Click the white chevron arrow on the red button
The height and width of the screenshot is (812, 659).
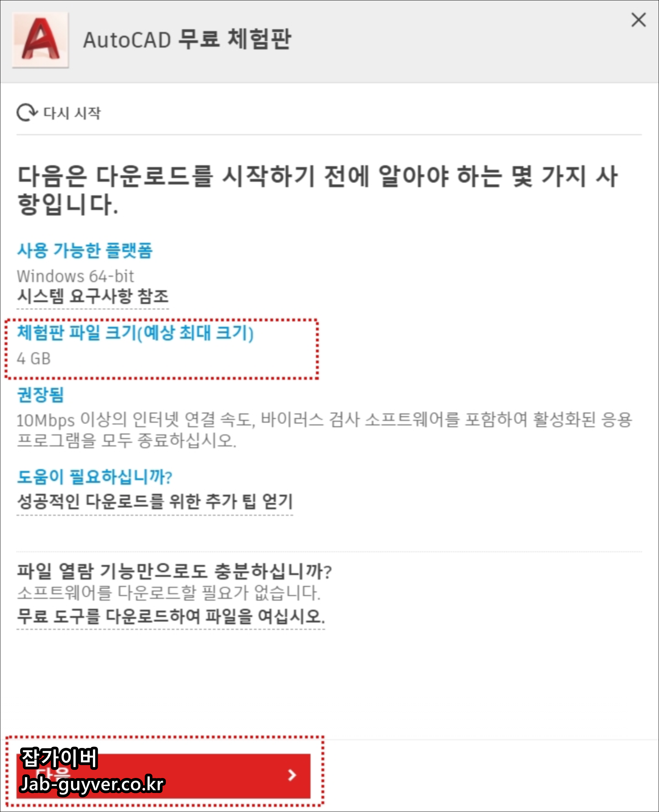(x=291, y=775)
